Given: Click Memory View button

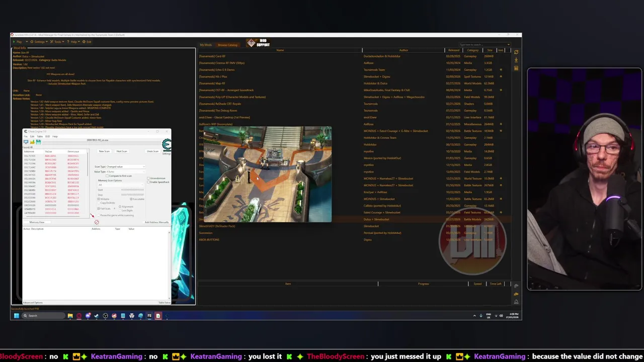Looking at the screenshot, I should coord(37,222).
